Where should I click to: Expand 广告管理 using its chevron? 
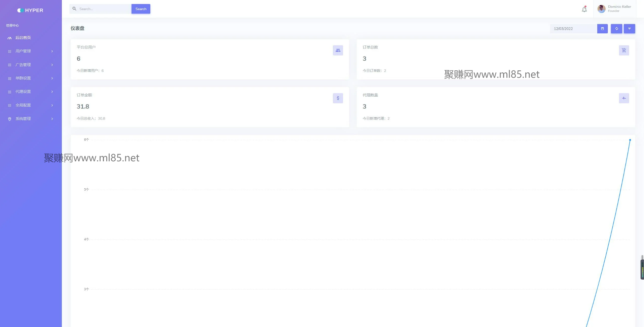tap(52, 65)
